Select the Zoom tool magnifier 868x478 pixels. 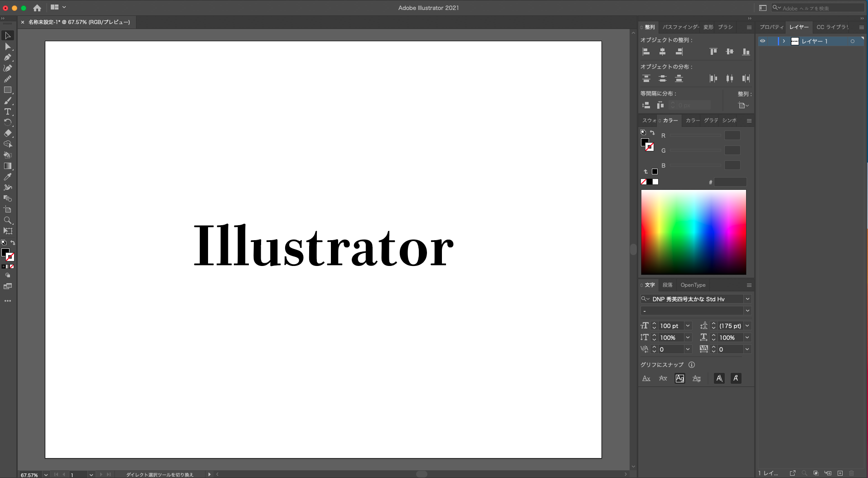(x=8, y=221)
